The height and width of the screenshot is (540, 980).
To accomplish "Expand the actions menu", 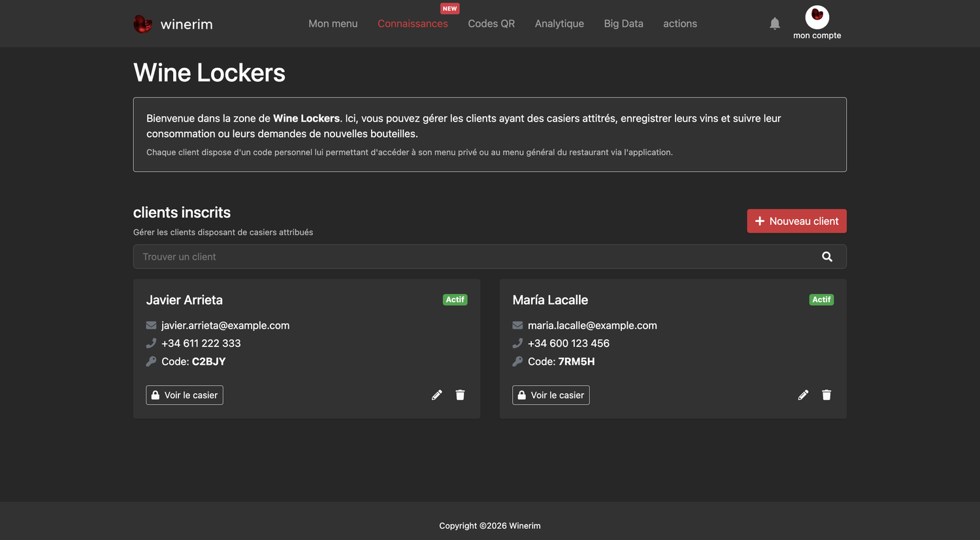I will 680,24.
